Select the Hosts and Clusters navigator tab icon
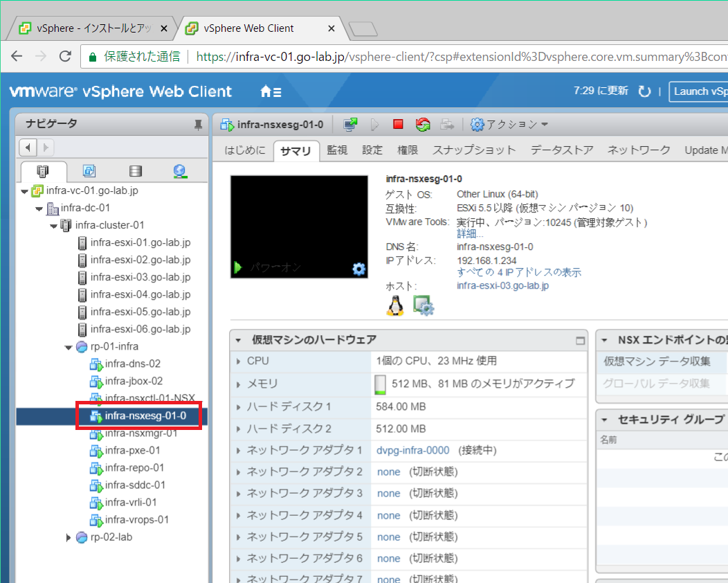The image size is (728, 583). [43, 172]
